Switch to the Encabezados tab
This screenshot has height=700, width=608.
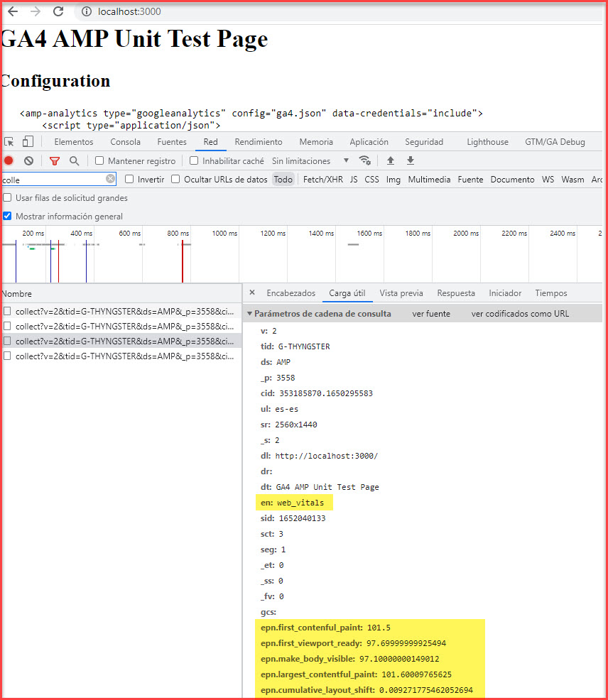pos(291,293)
